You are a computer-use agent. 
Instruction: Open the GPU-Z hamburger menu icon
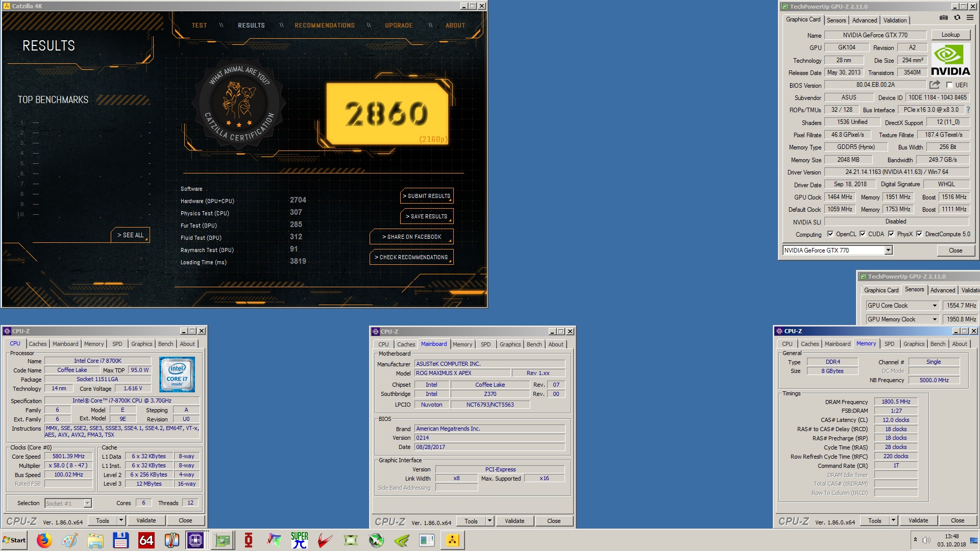[970, 18]
